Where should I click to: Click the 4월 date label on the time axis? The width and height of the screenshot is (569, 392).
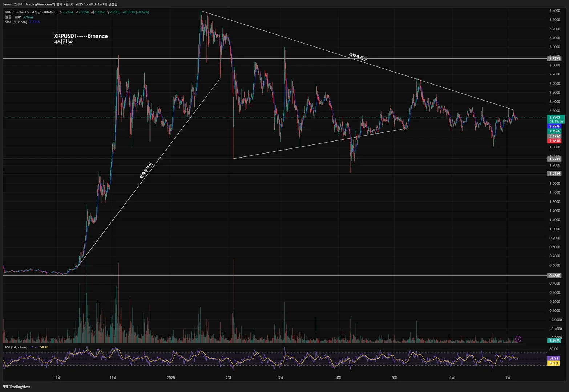pos(338,378)
